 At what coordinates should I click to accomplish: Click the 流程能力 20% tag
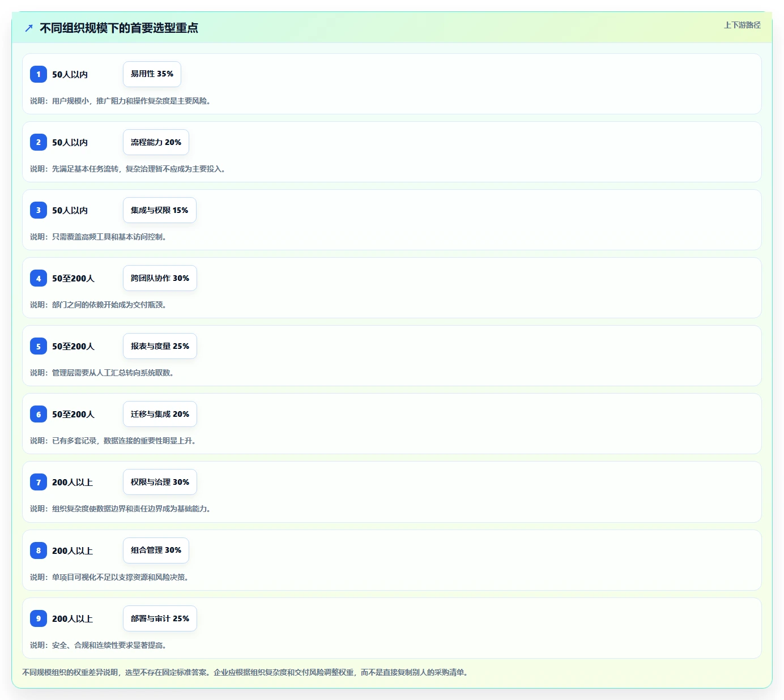[x=156, y=142]
